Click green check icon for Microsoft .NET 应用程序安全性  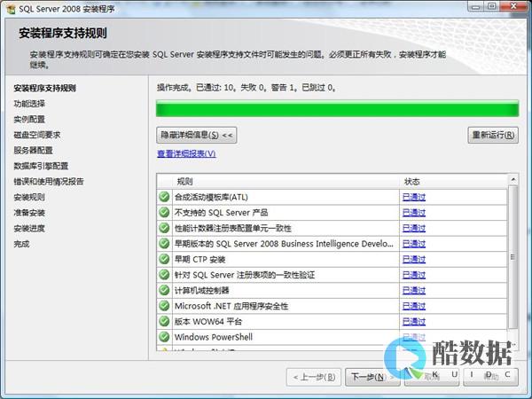[x=164, y=306]
